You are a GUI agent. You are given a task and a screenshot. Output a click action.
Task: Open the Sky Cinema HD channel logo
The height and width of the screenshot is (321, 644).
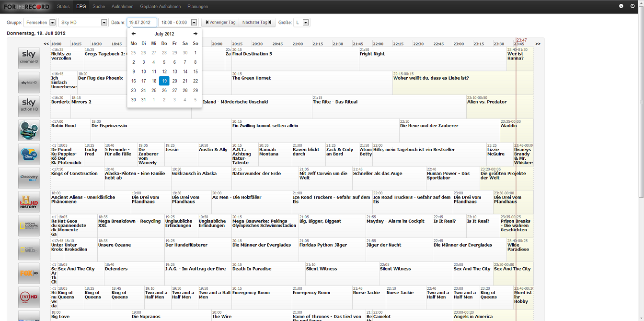29,59
